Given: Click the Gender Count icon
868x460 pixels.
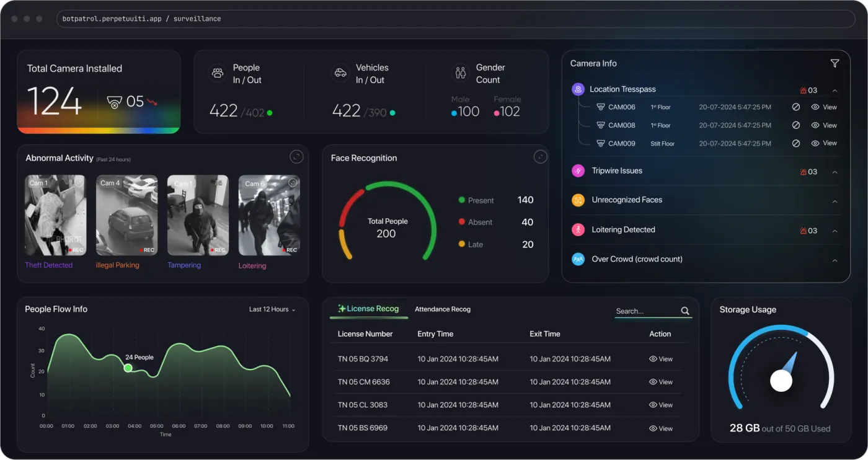Looking at the screenshot, I should click(x=461, y=73).
